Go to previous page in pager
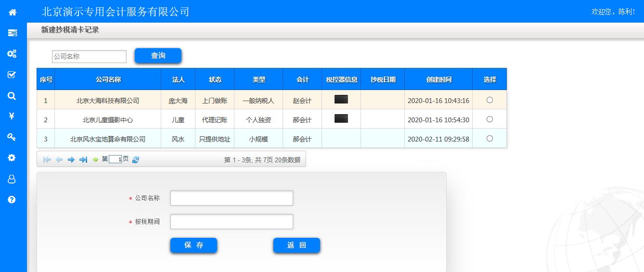644x272 pixels. [x=59, y=159]
